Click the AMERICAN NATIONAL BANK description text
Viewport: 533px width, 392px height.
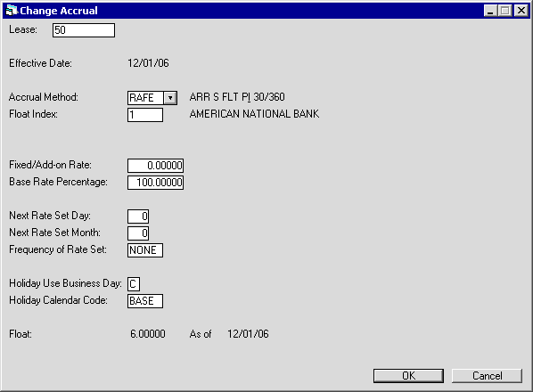[x=254, y=114]
